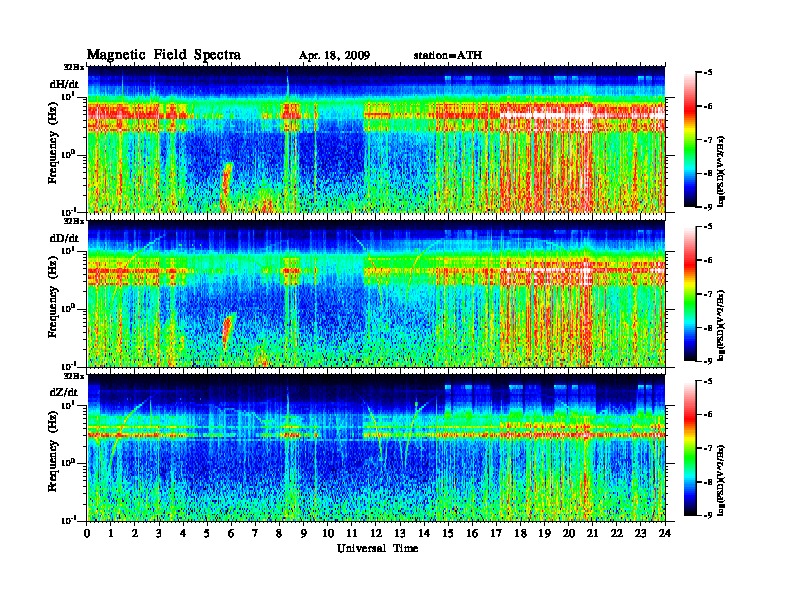Click the middle colorbar beside the dD/dt panel
Viewport: 792px width, 612px height.
(690, 294)
